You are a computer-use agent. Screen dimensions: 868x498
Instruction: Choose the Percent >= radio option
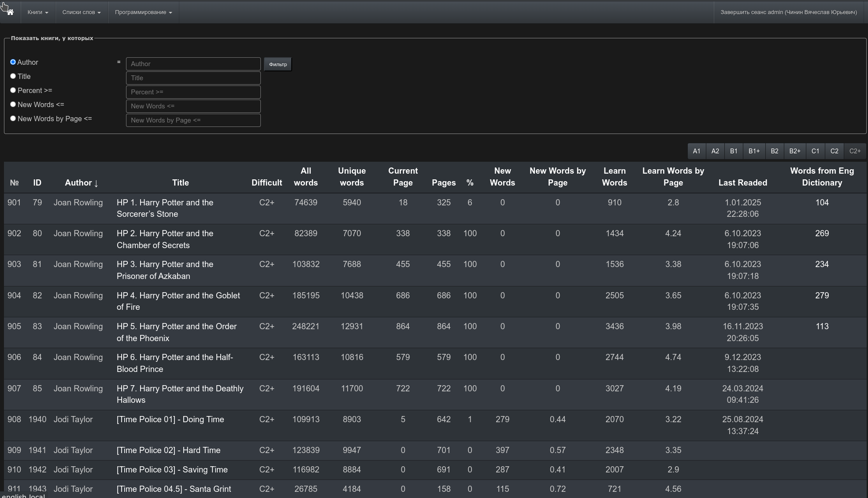(x=13, y=90)
